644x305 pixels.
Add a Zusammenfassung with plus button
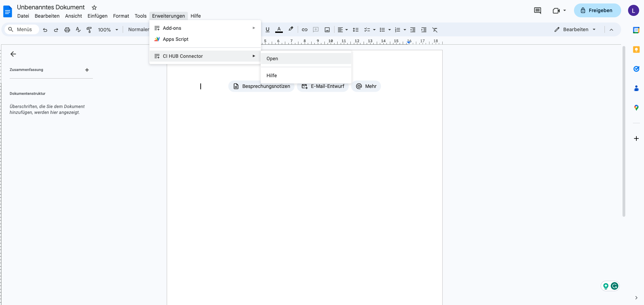pos(87,70)
